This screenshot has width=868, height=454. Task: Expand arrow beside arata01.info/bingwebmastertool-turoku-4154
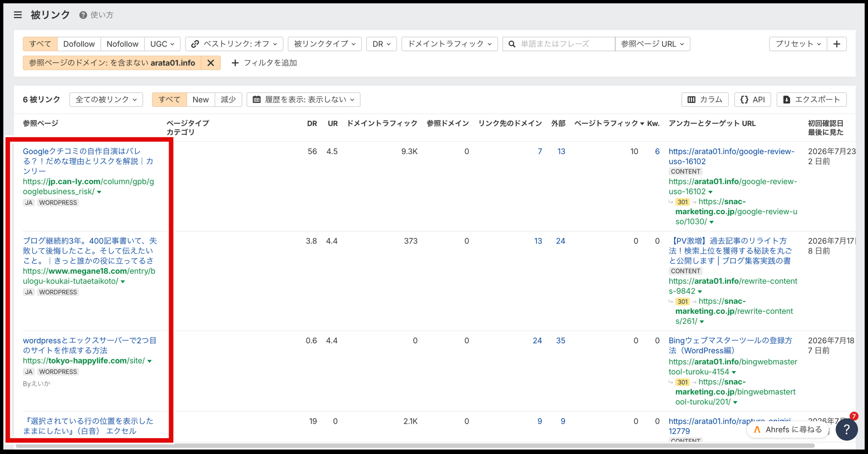[734, 372]
